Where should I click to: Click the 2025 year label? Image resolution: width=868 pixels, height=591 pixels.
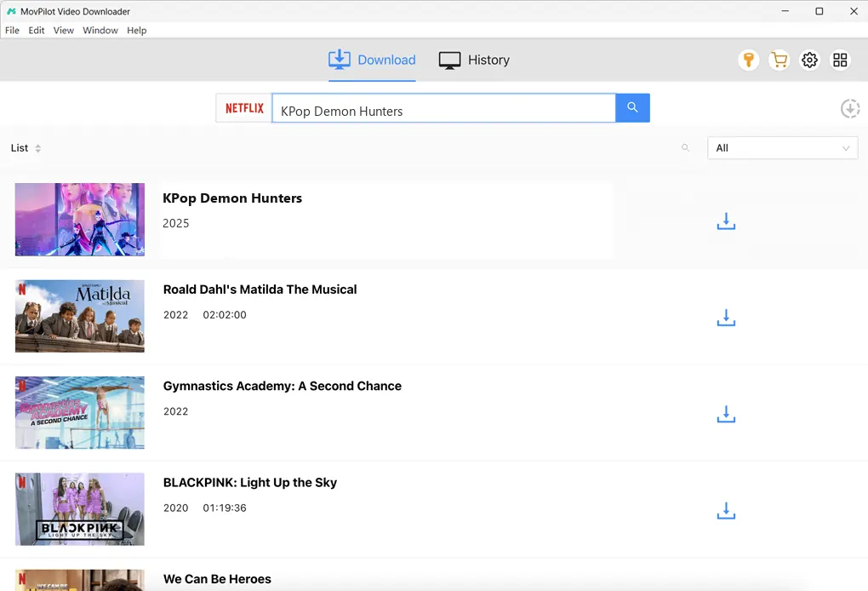point(175,223)
